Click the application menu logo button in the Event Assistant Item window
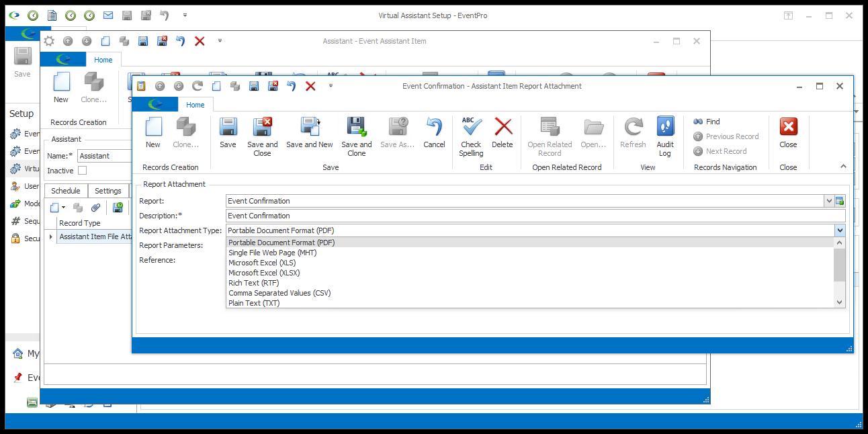 (x=63, y=59)
